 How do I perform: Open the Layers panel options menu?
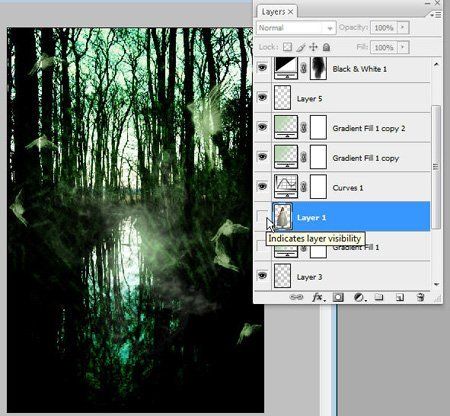[436, 15]
